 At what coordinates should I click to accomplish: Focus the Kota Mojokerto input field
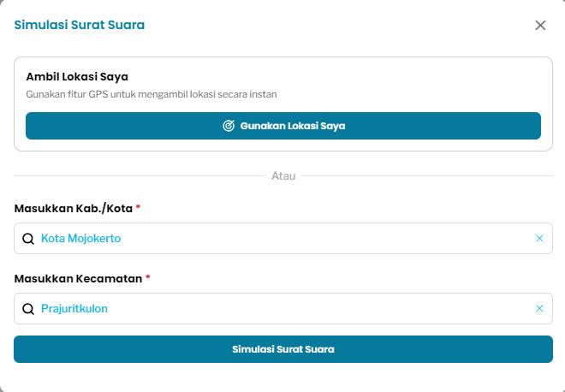pos(283,238)
